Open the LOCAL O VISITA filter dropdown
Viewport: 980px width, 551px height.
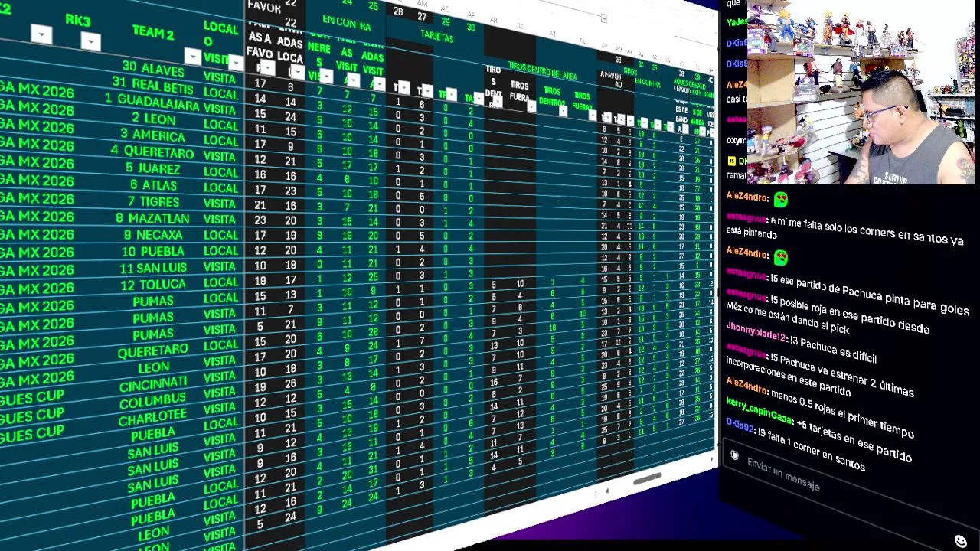coord(236,62)
